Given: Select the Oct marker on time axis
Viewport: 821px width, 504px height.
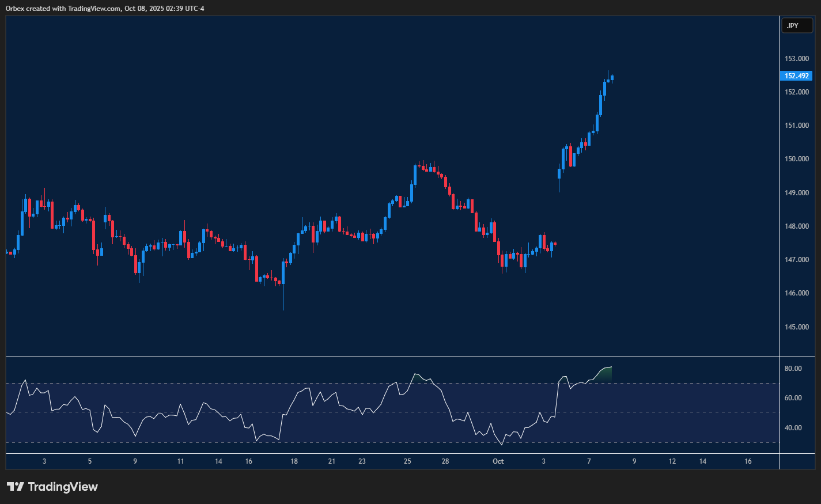Looking at the screenshot, I should (498, 461).
